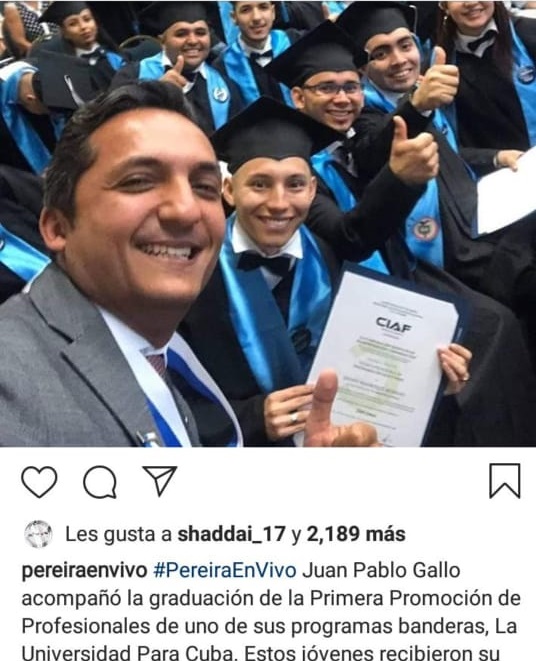Tap the thumbs-up hand at photo bottom
This screenshot has height=661, width=536.
(337, 413)
